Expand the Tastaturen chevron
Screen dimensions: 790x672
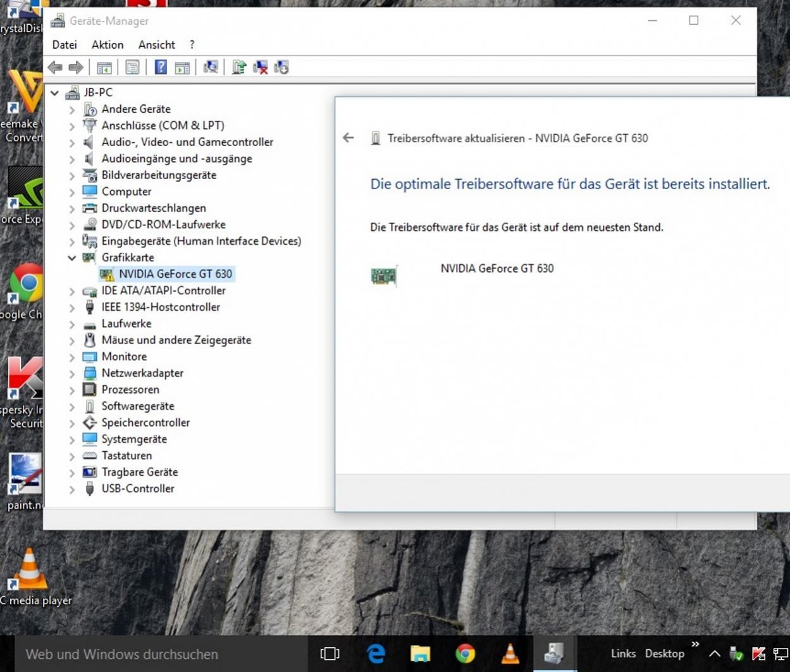point(72,456)
